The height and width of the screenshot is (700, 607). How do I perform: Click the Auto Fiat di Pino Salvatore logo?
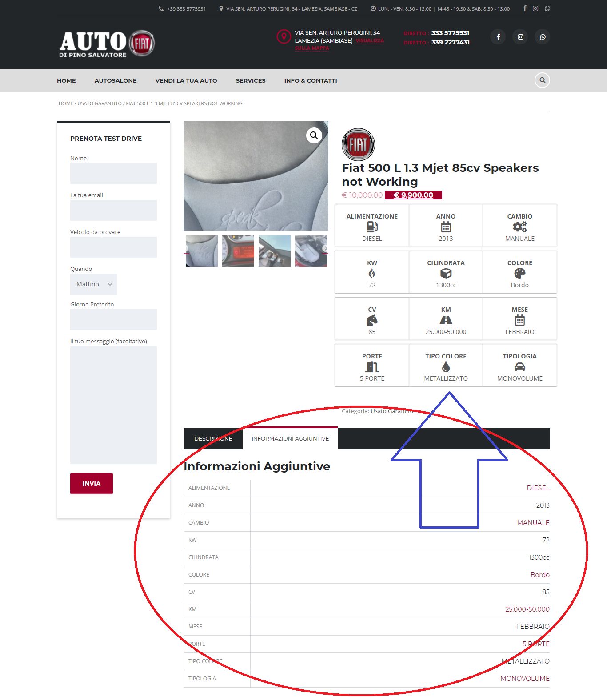(x=107, y=44)
